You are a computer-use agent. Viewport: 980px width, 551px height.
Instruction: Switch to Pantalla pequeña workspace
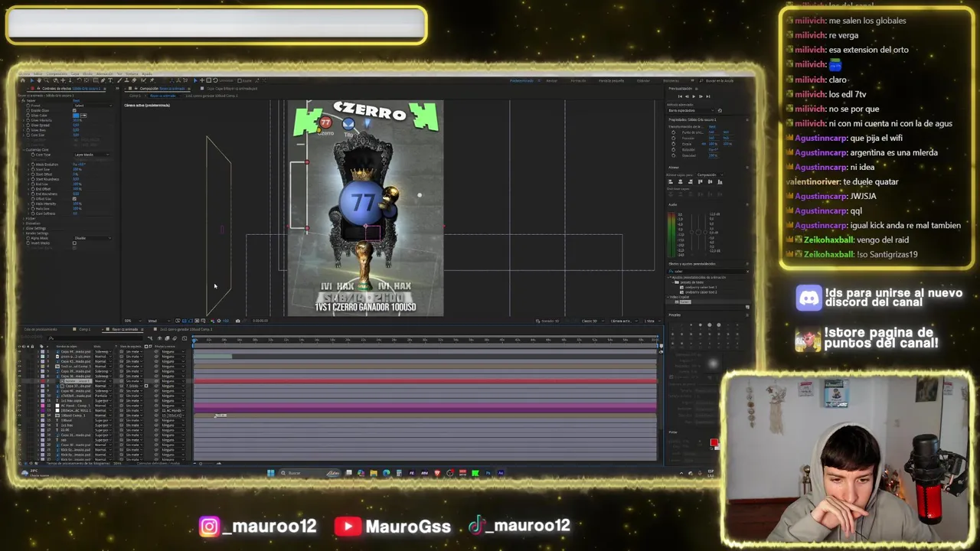[x=612, y=80]
